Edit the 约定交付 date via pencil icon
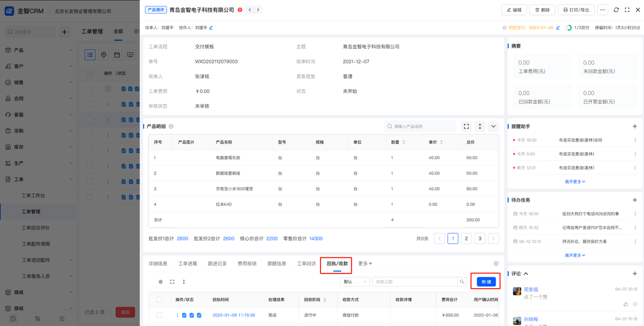Screen dimensions: 644x326 click(558, 28)
